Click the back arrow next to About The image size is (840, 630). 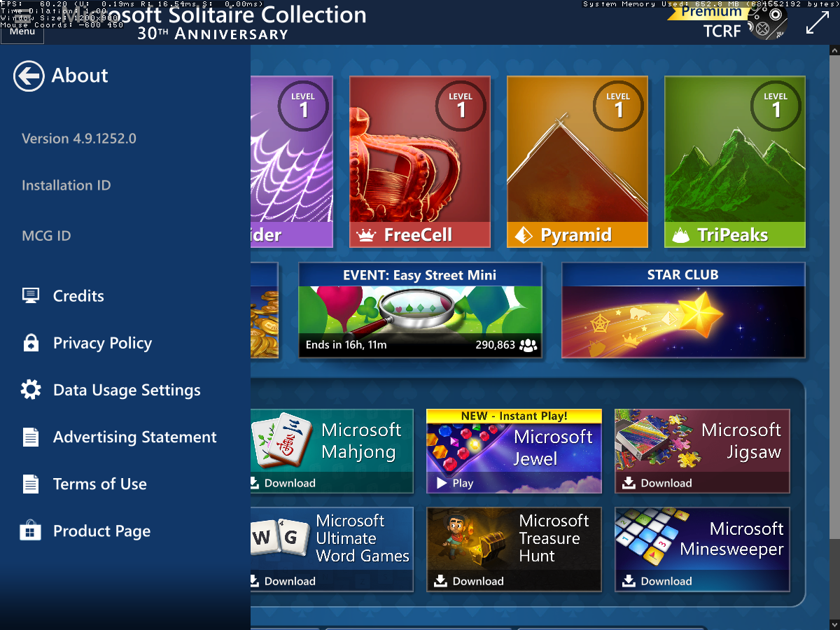pyautogui.click(x=29, y=76)
